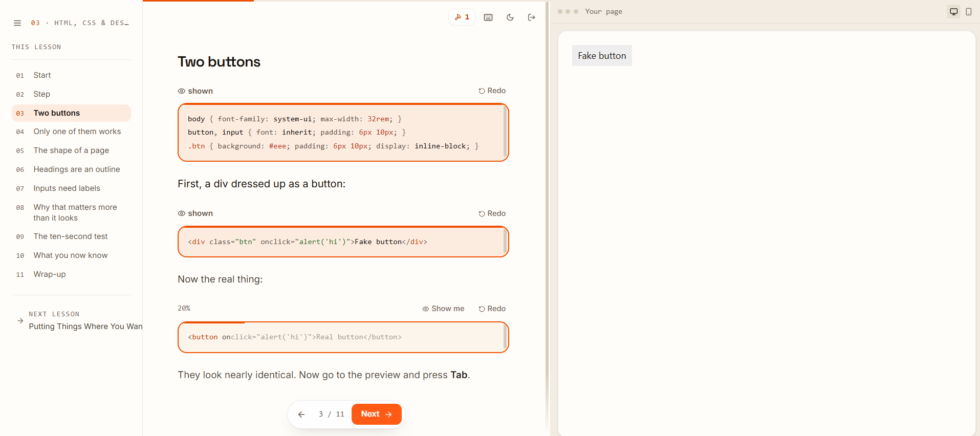Toggle dark mode with the moon icon
Viewport: 980px width, 436px height.
(x=510, y=17)
